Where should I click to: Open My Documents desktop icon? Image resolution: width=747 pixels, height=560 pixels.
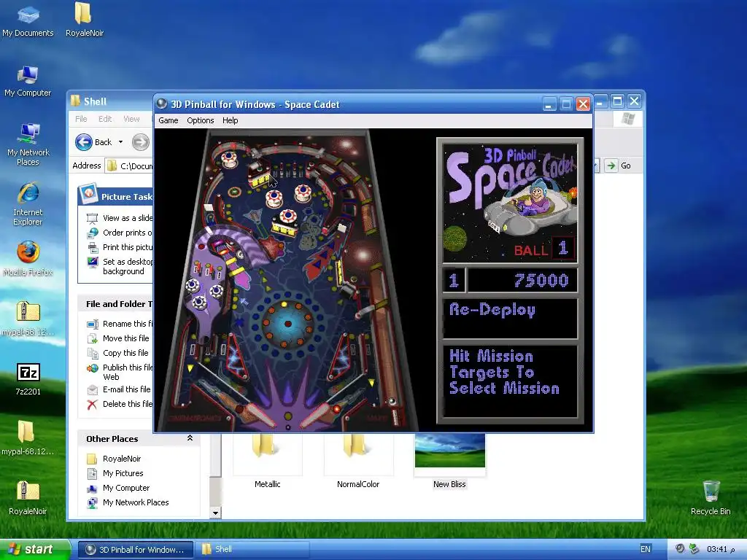(28, 20)
